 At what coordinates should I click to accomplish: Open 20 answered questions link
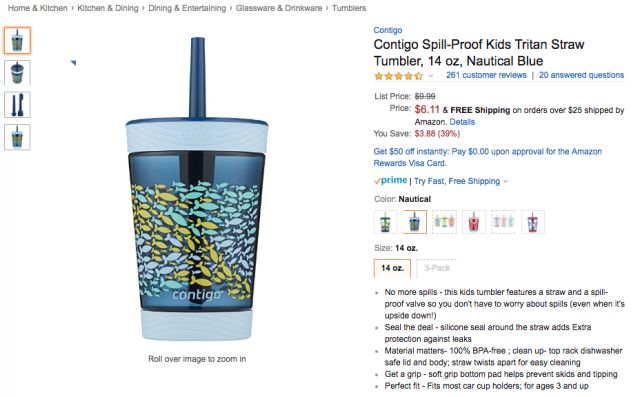(x=581, y=75)
